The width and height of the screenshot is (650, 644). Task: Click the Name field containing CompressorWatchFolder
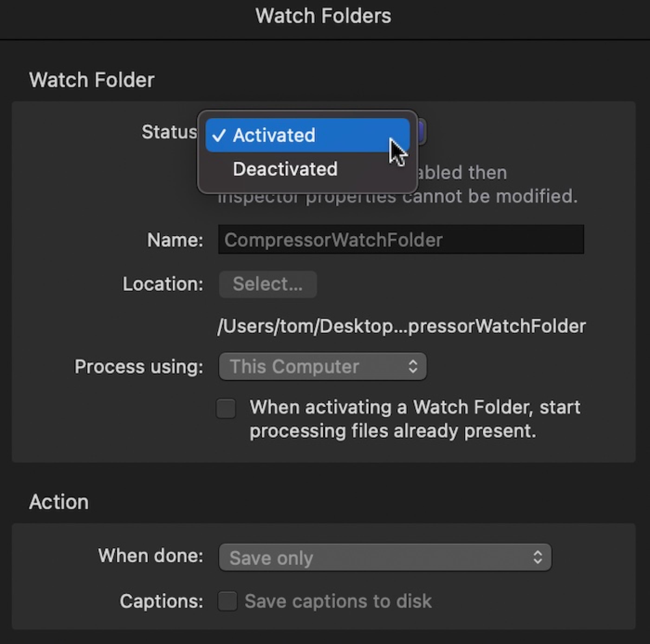pyautogui.click(x=401, y=240)
